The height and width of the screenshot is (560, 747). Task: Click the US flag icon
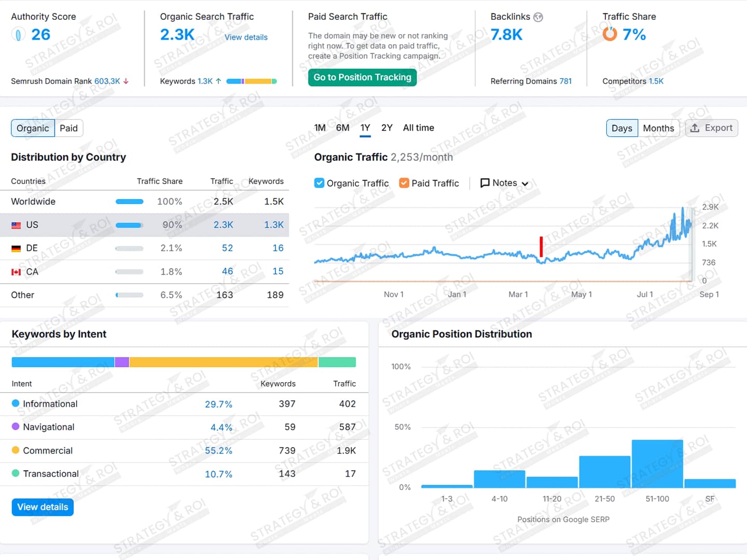[16, 225]
